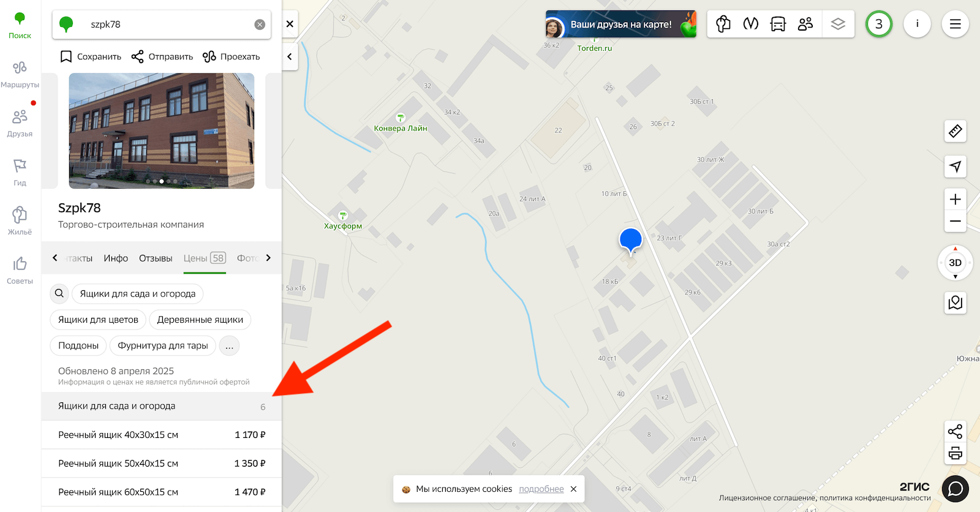Screen dimensions: 980x512
Task: Open the hamburger main menu
Action: (955, 24)
